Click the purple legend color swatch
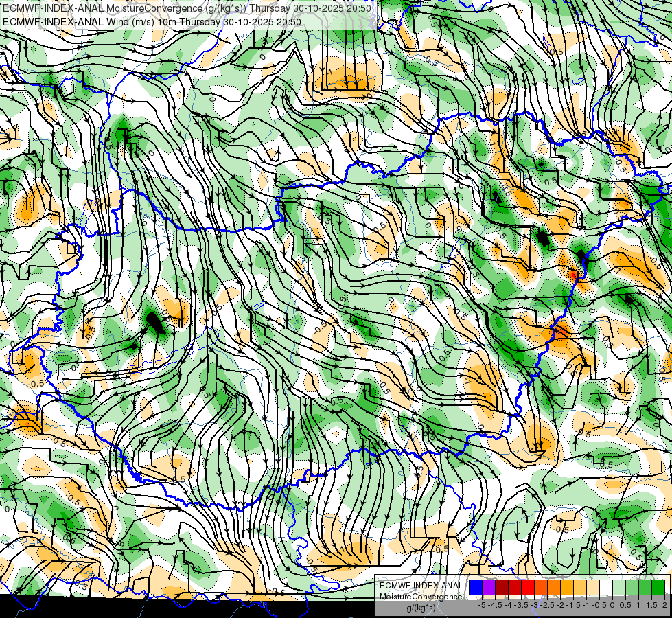 (489, 587)
